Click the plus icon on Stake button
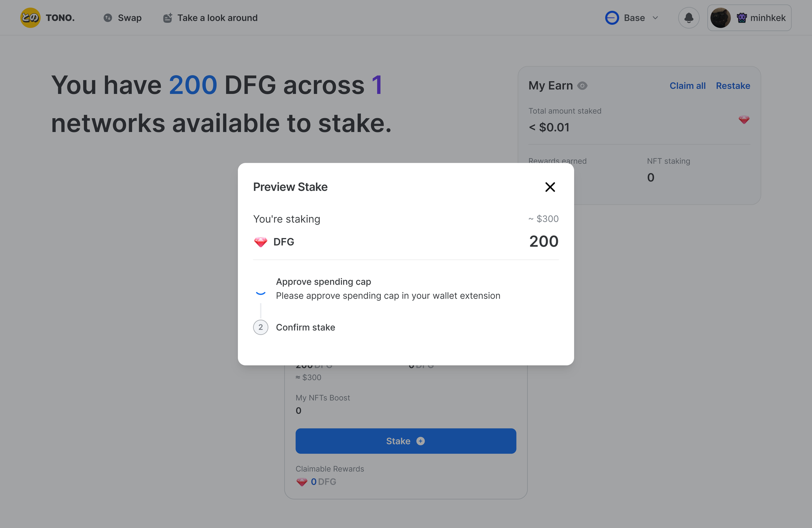812x528 pixels. point(421,441)
